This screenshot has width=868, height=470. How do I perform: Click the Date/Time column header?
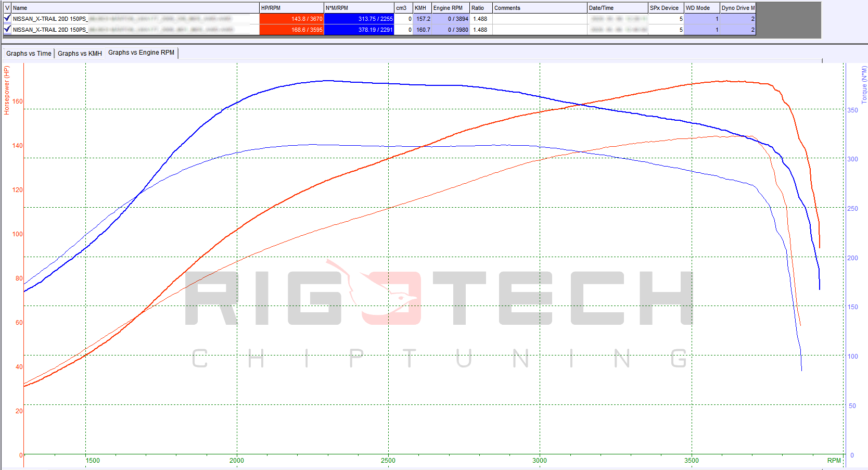[618, 8]
